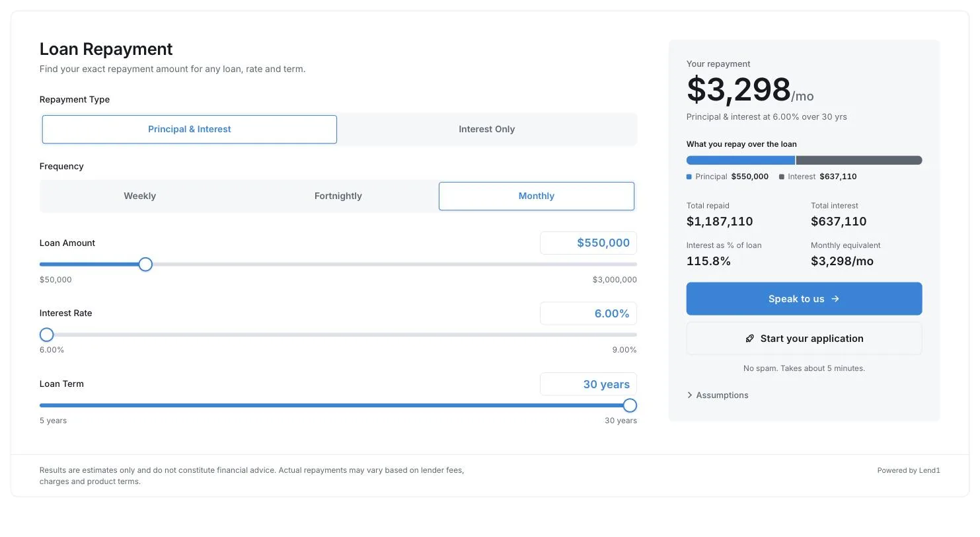Edit the 30 years loan term field
Viewport: 980px width, 537px height.
(588, 384)
